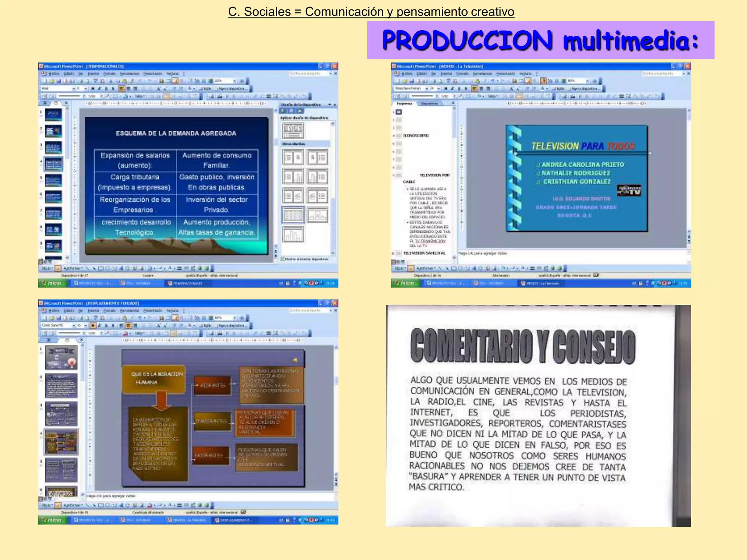
Task: Open Autoformas dropdown in TRANSNACIONALES window
Action: pyautogui.click(x=73, y=268)
